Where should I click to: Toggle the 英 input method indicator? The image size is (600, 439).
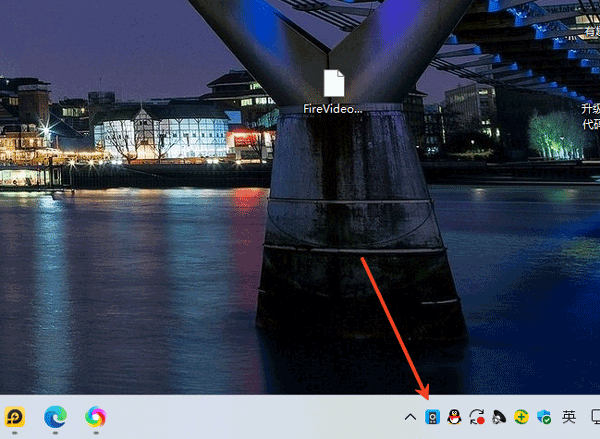(x=569, y=417)
